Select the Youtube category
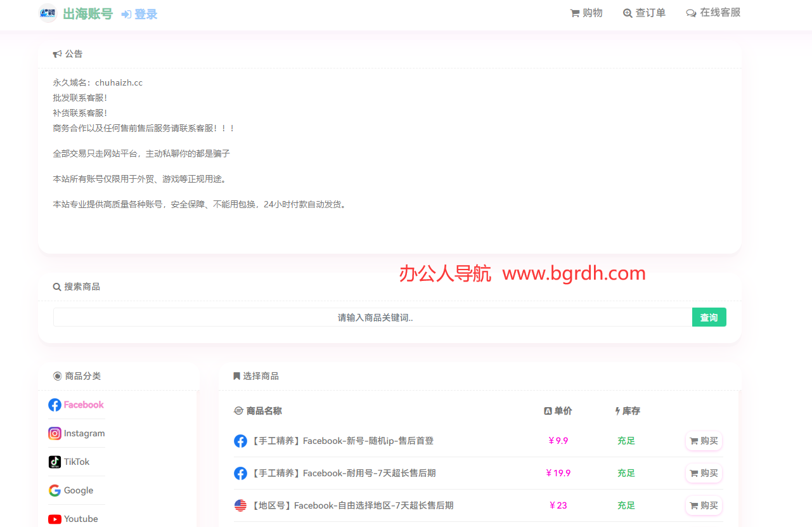This screenshot has width=812, height=527. point(73,519)
